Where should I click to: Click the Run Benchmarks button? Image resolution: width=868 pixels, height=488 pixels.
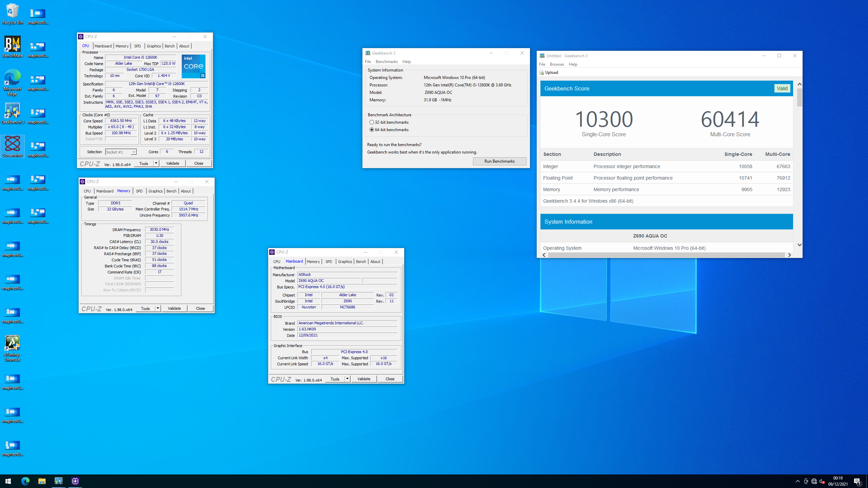499,161
